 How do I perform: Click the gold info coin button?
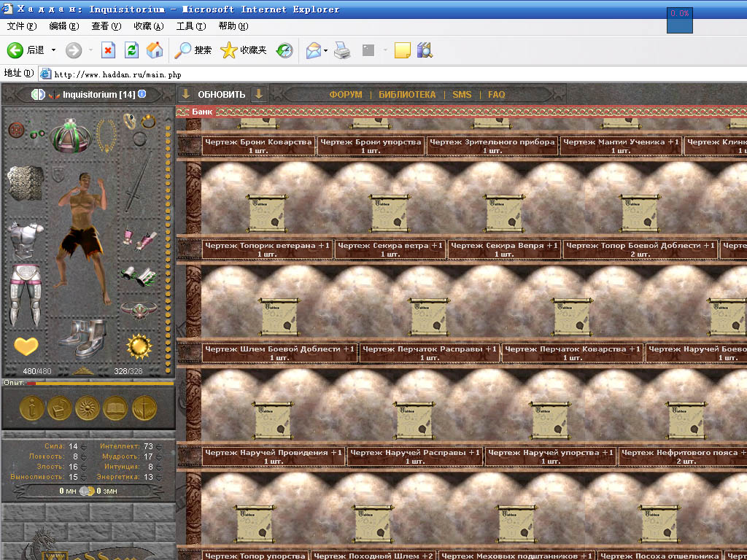(x=31, y=408)
